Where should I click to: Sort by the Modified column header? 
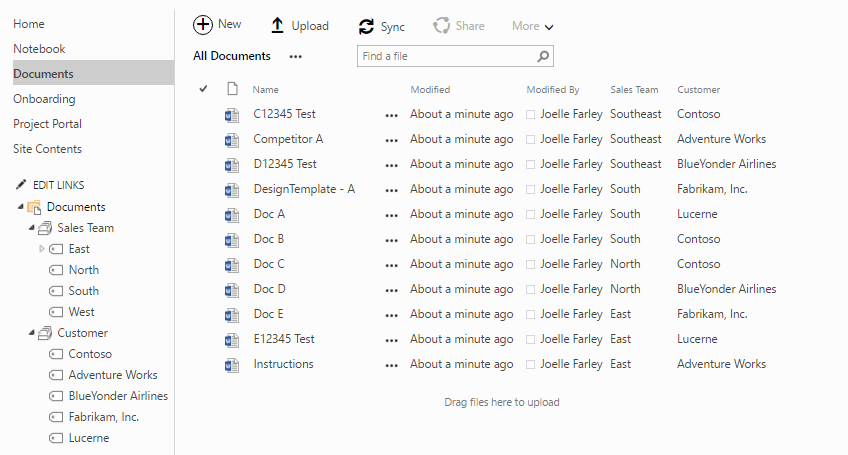[x=430, y=90]
